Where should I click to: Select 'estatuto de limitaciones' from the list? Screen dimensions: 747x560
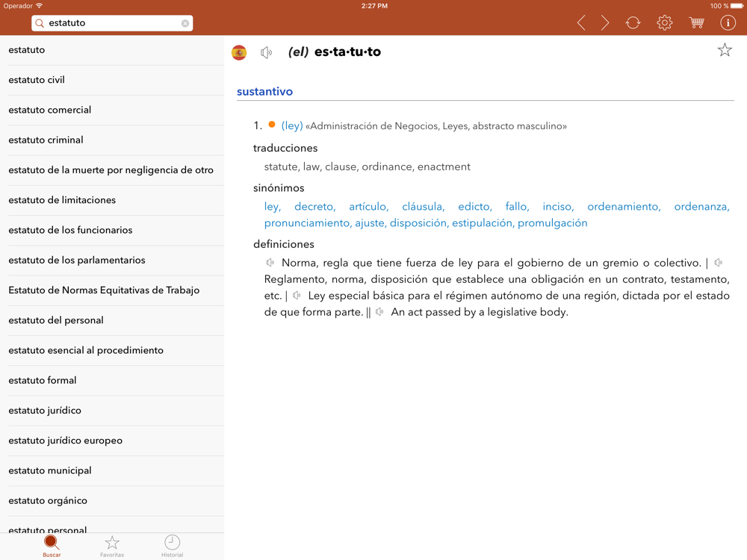tap(62, 200)
